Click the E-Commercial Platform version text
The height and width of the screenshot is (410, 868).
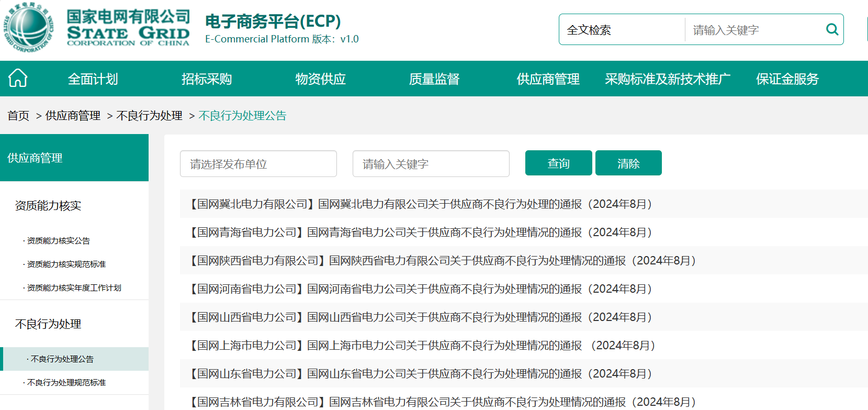[x=282, y=39]
